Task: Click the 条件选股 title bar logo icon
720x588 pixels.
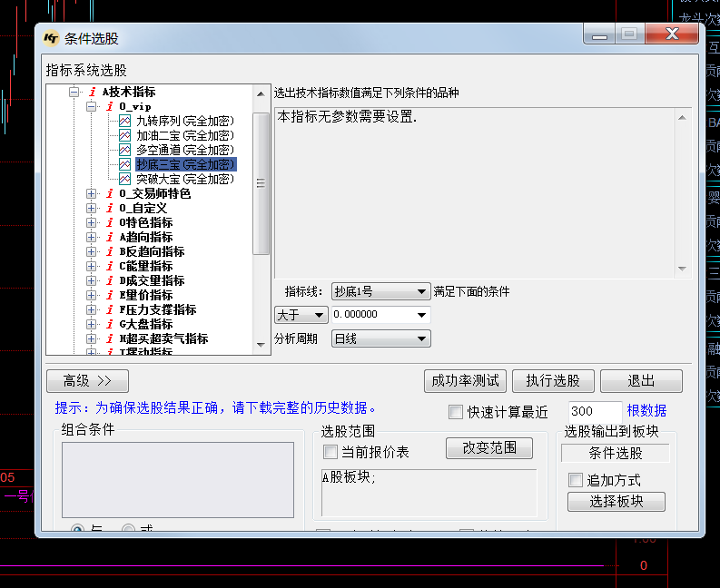Action: coord(52,38)
